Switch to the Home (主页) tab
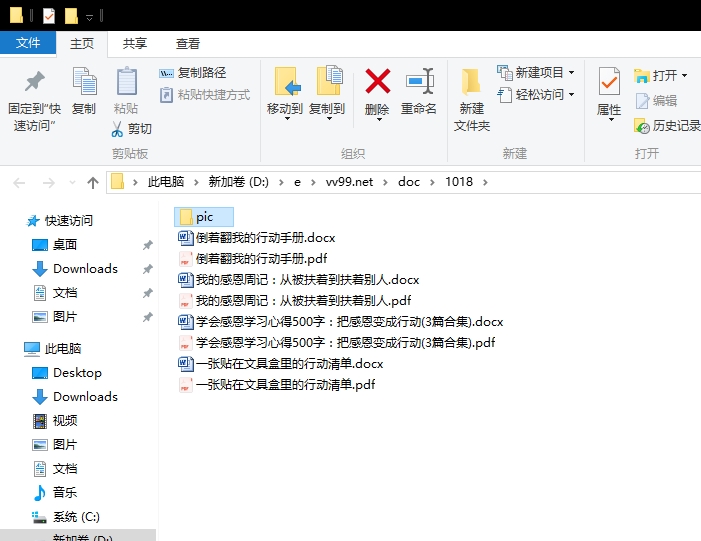Image resolution: width=701 pixels, height=541 pixels. point(82,44)
